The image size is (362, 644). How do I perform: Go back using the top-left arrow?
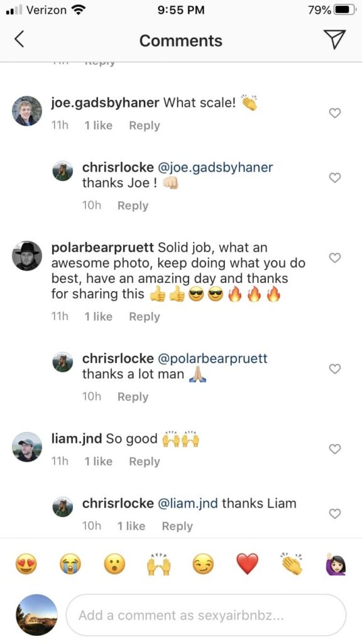point(19,39)
